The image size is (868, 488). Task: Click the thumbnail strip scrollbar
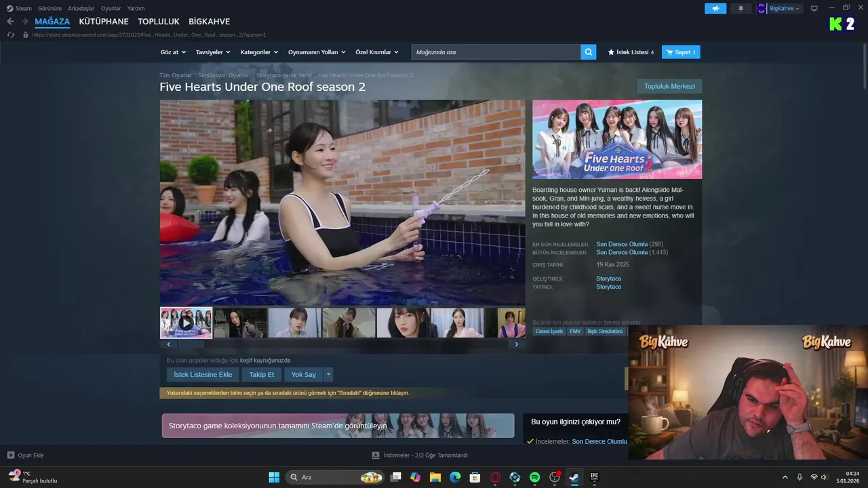(191, 344)
